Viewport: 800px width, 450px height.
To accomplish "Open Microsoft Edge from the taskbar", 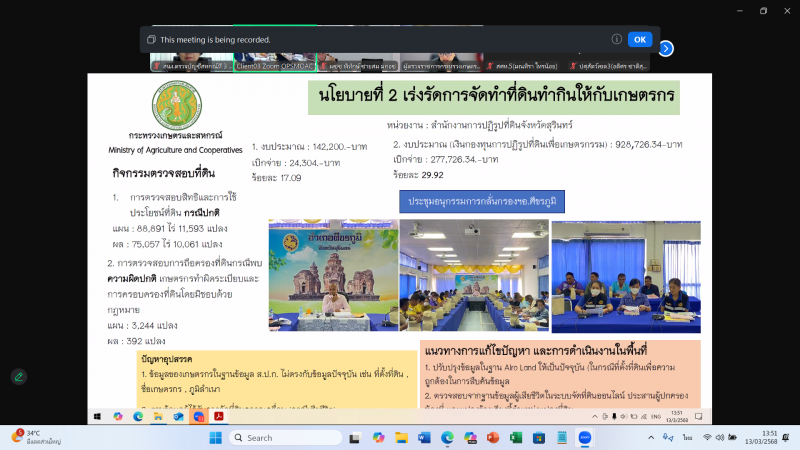I will (x=447, y=438).
